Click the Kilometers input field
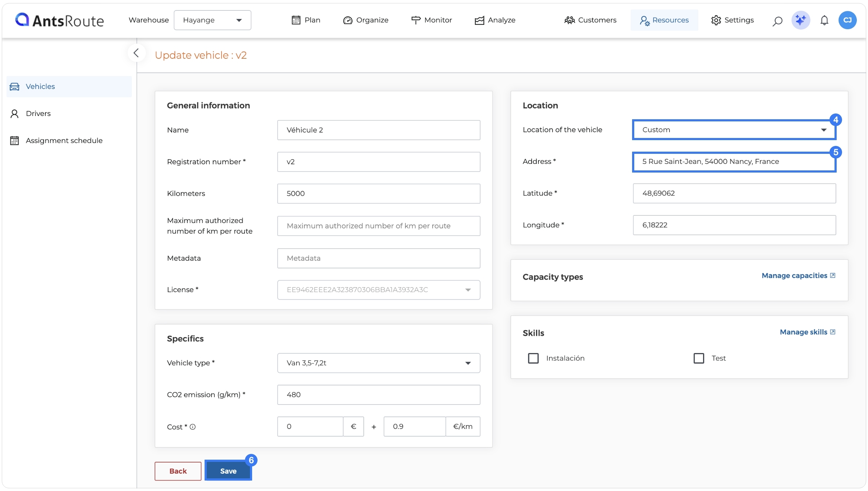 coord(379,193)
